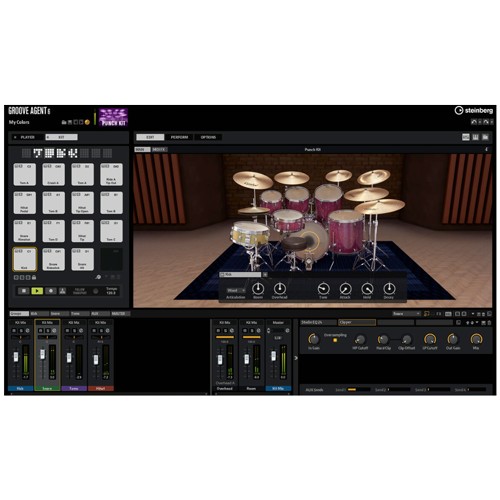The image size is (500, 500).
Task: Click the Room knob in the Kick panel
Action: tap(258, 289)
